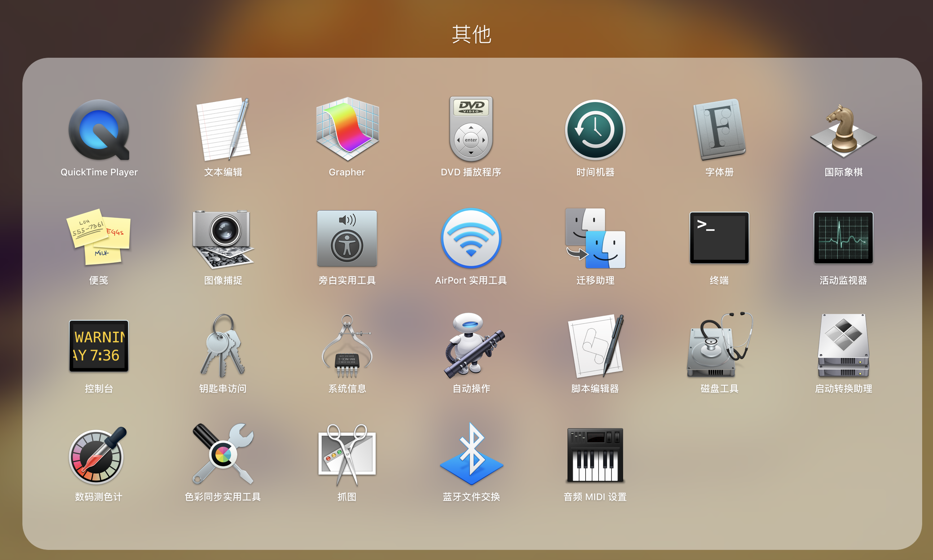
Task: Launch 文本编辑 (TextEdit) icon
Action: tap(223, 130)
